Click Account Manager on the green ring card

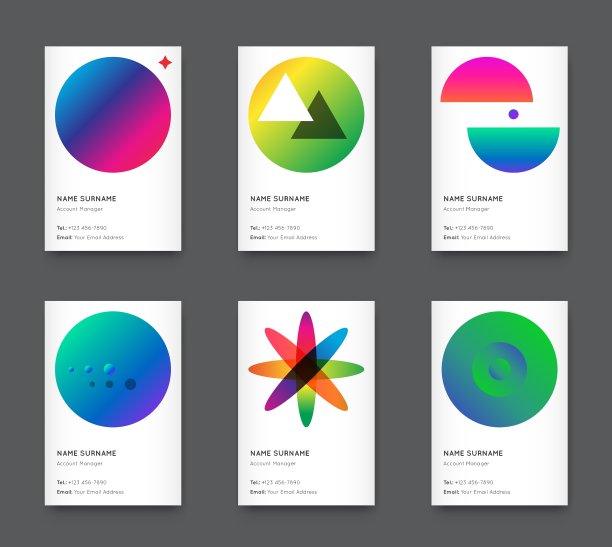466,463
